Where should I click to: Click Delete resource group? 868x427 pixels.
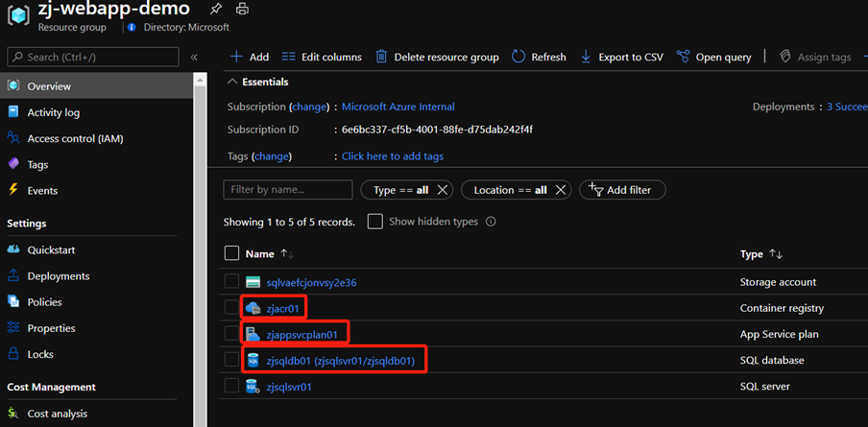pyautogui.click(x=437, y=57)
